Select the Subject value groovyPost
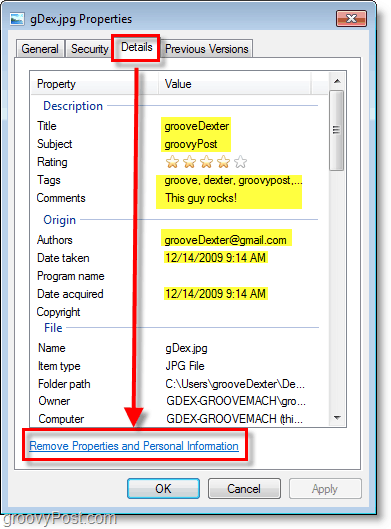 [191, 144]
